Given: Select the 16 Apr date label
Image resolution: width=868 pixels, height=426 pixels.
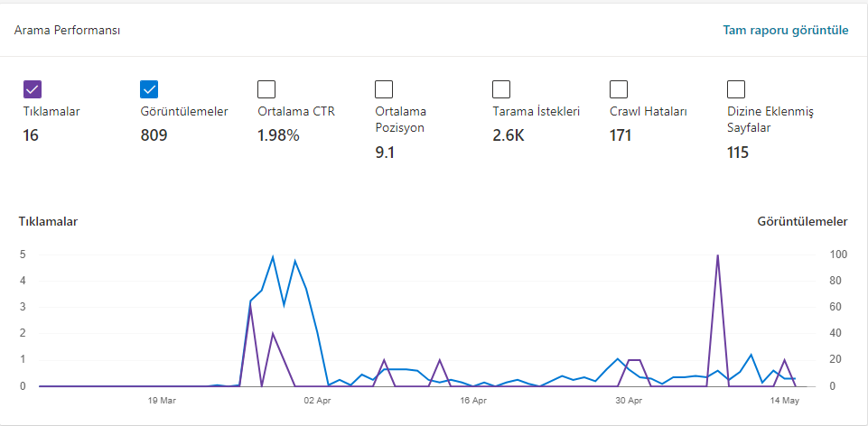Looking at the screenshot, I should pos(473,401).
